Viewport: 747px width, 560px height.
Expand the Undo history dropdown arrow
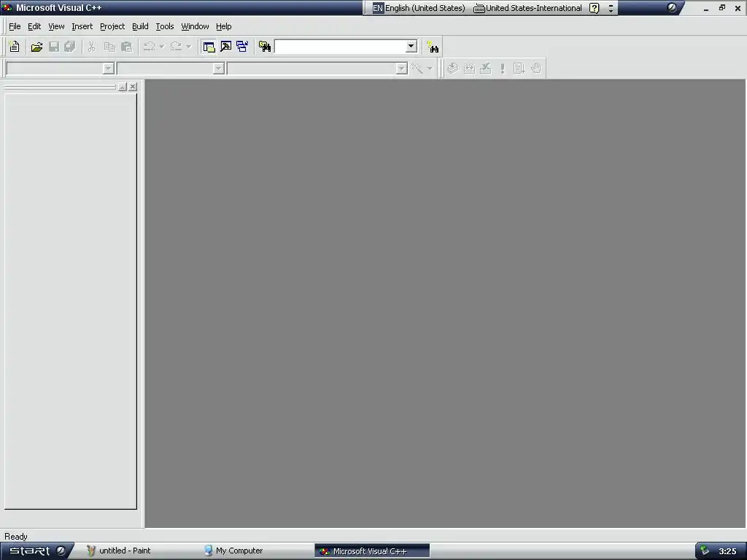point(161,47)
